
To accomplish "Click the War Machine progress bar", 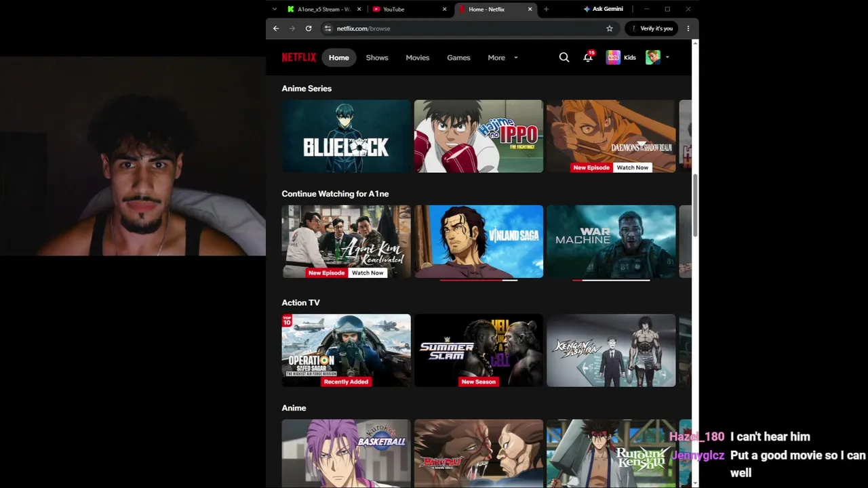I will coord(611,280).
